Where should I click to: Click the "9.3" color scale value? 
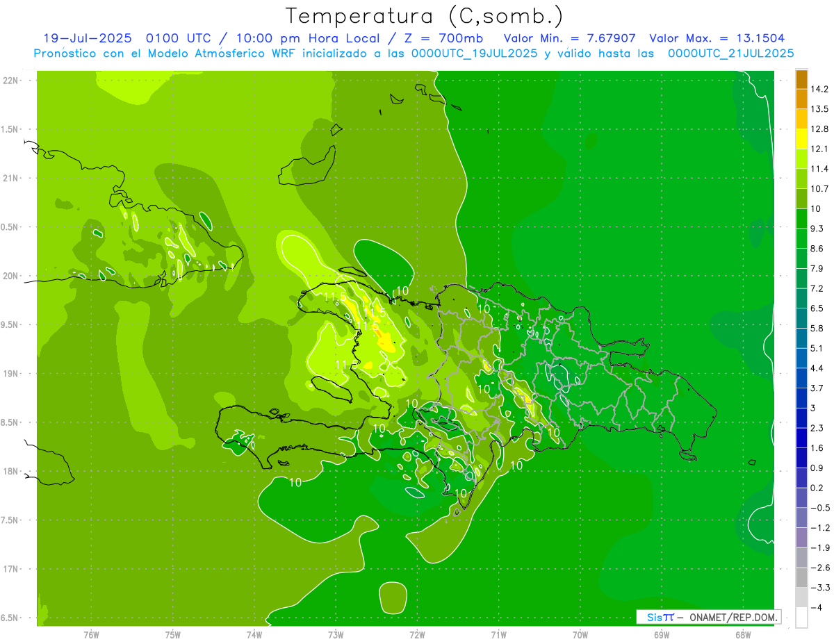pos(817,229)
